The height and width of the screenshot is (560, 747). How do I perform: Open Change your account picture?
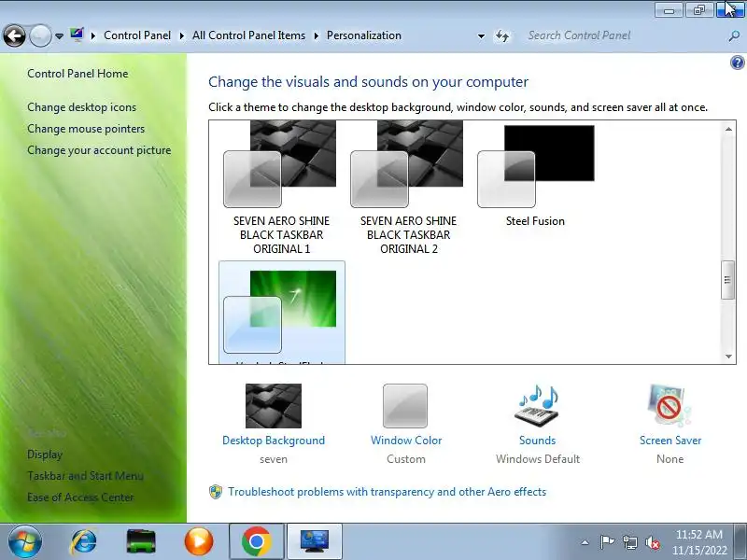(x=99, y=150)
